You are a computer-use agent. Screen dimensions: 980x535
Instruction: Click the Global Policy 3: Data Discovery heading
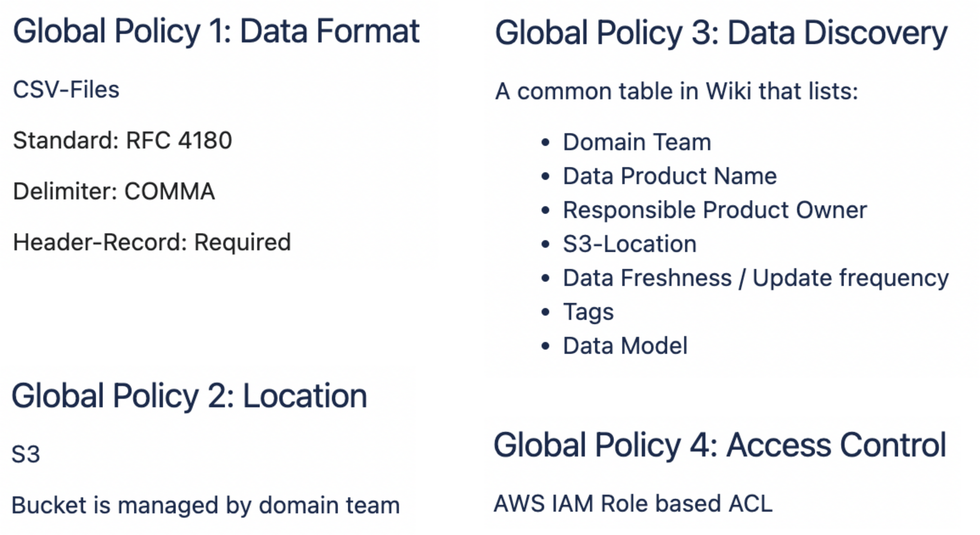(x=721, y=33)
